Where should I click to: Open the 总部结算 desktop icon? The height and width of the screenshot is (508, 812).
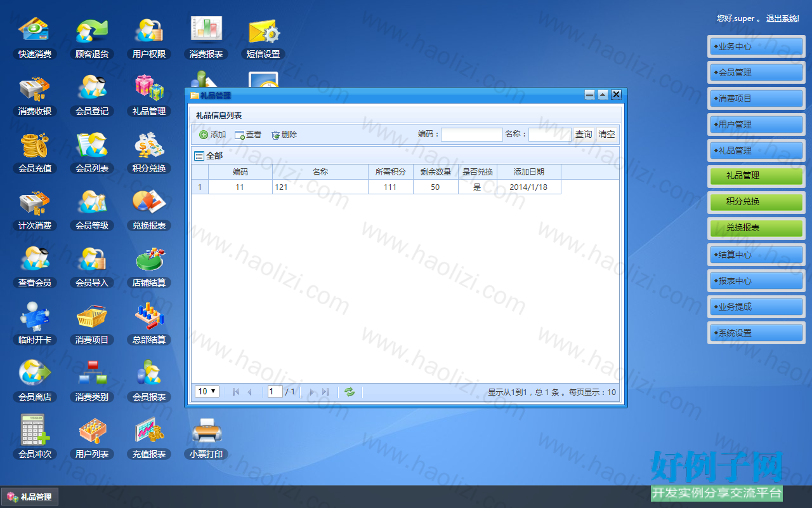click(x=149, y=324)
